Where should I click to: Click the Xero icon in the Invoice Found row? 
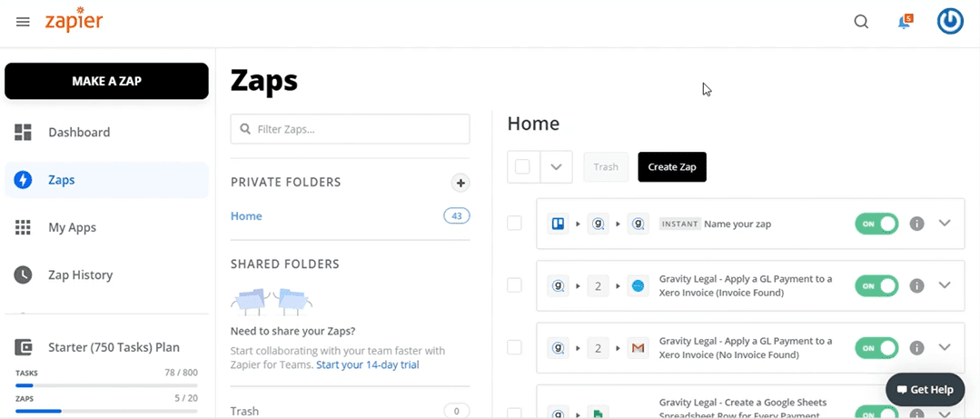click(x=638, y=285)
